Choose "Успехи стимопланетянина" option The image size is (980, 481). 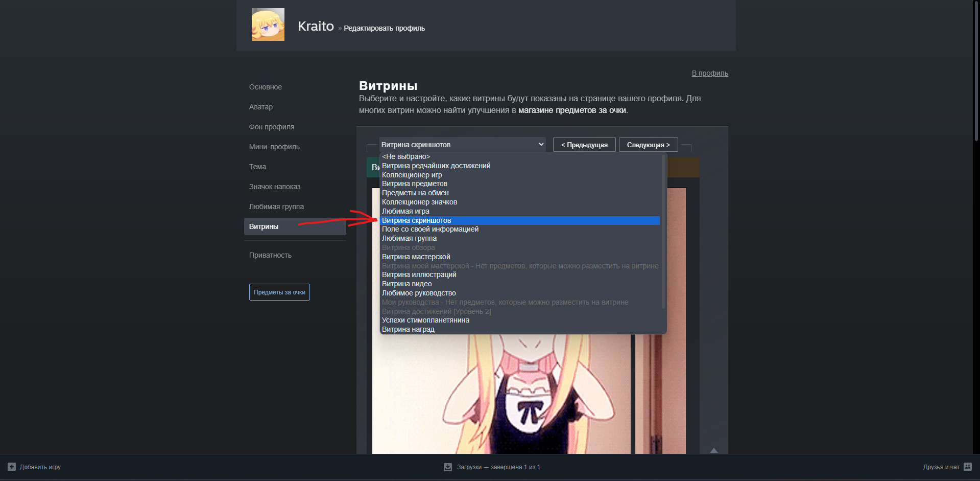(520, 320)
